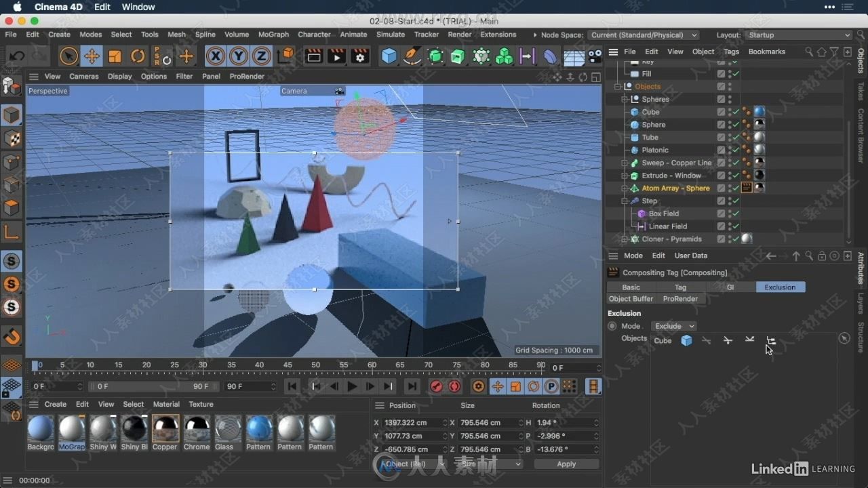Open the Bookmarks menu in the Object Manager
The width and height of the screenshot is (868, 488).
(767, 52)
